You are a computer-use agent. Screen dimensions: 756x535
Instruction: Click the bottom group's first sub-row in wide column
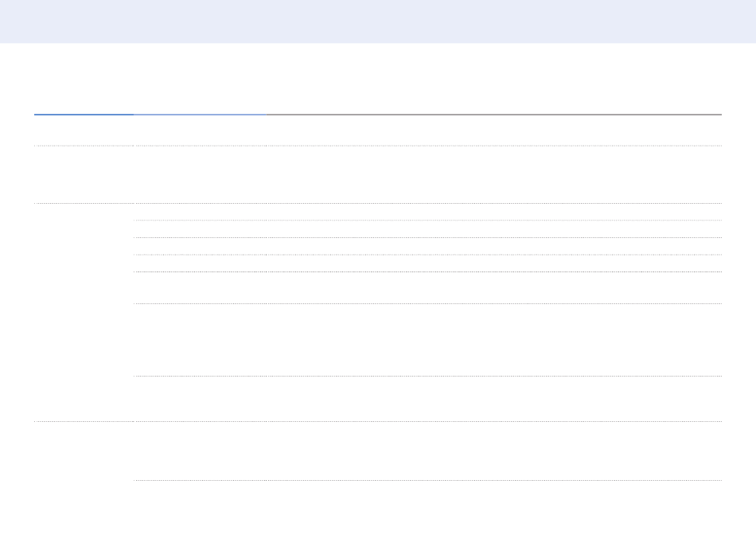click(493, 451)
